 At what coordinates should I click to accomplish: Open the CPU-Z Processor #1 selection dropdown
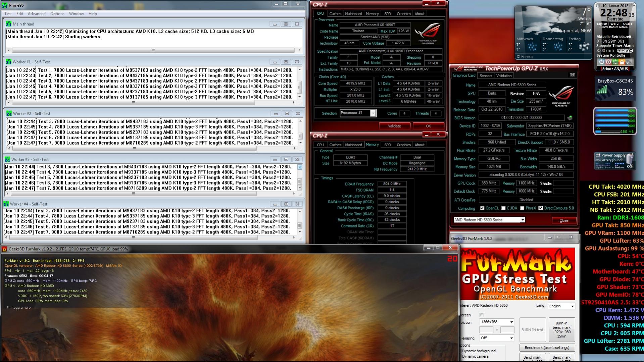pos(373,113)
